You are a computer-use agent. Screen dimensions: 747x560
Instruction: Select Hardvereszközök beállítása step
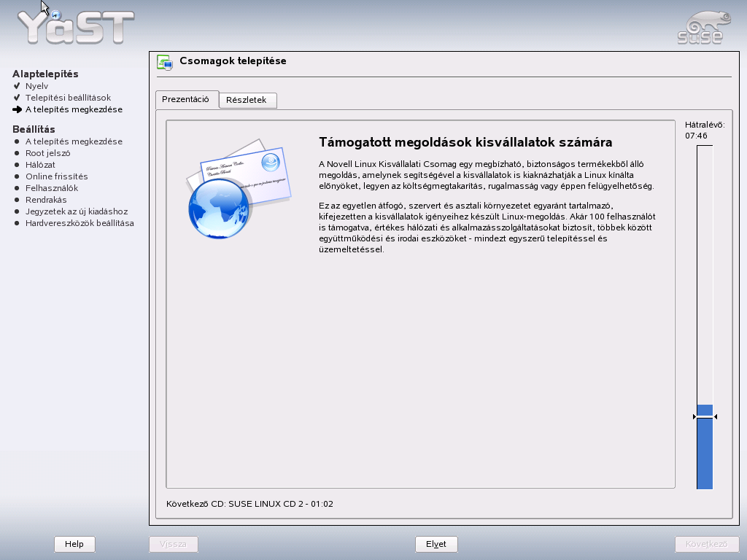click(80, 223)
